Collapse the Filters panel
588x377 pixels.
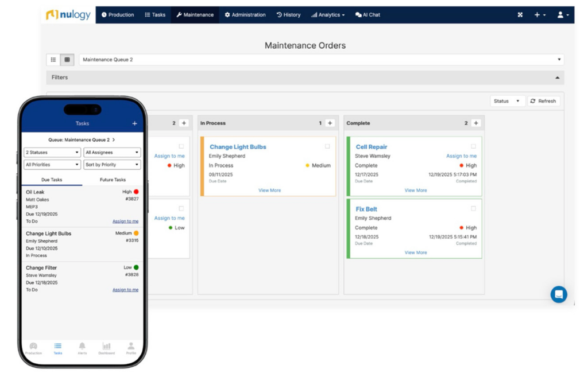coord(558,77)
